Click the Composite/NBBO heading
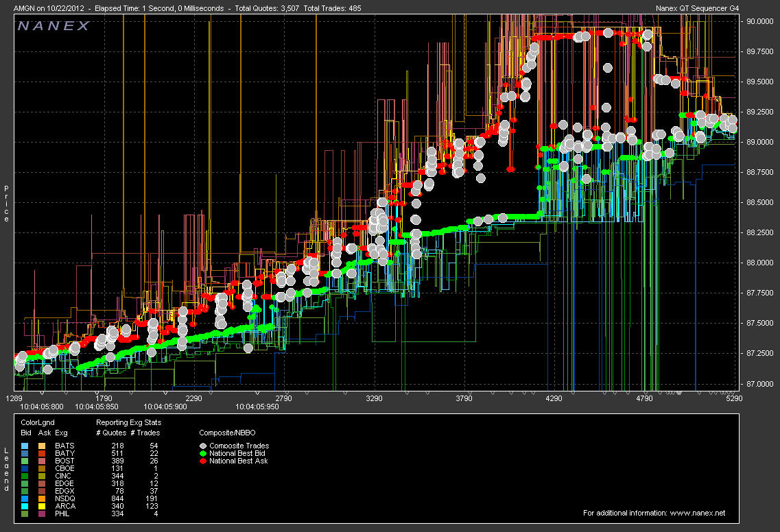 [x=227, y=433]
